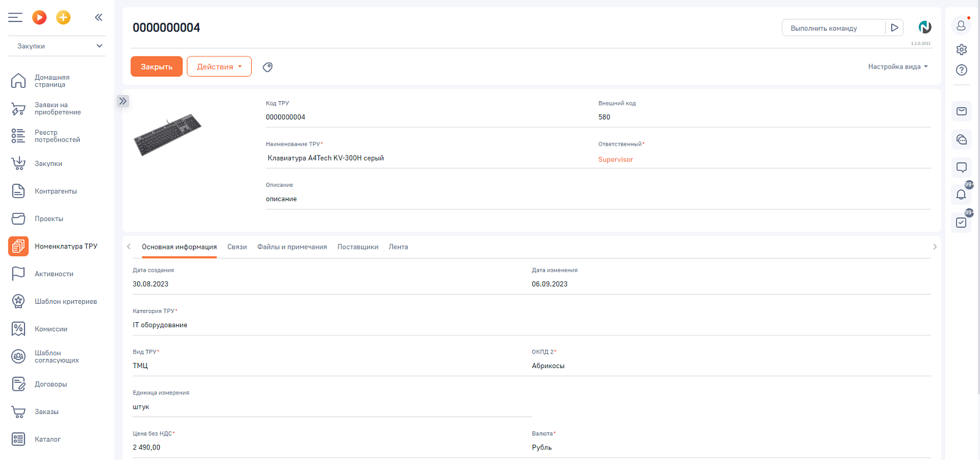This screenshot has width=980, height=460.
Task: Open the hamburger main menu
Action: pyautogui.click(x=15, y=17)
